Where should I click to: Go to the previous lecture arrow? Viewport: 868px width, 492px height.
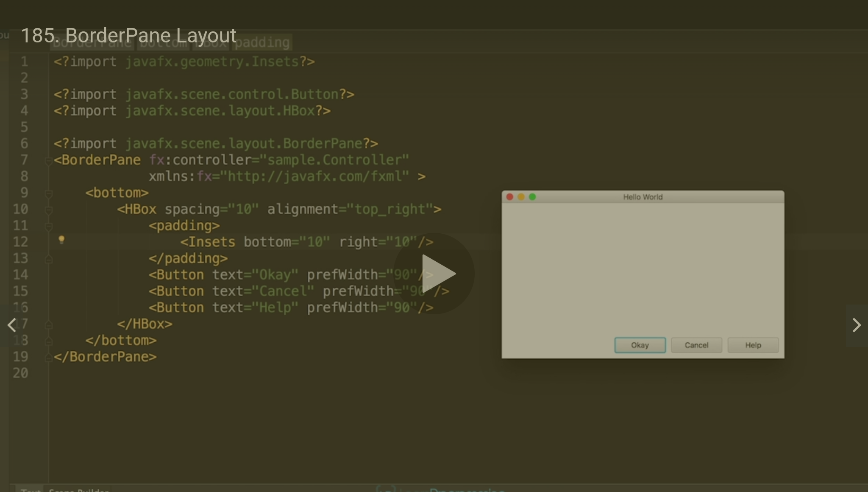(x=12, y=325)
